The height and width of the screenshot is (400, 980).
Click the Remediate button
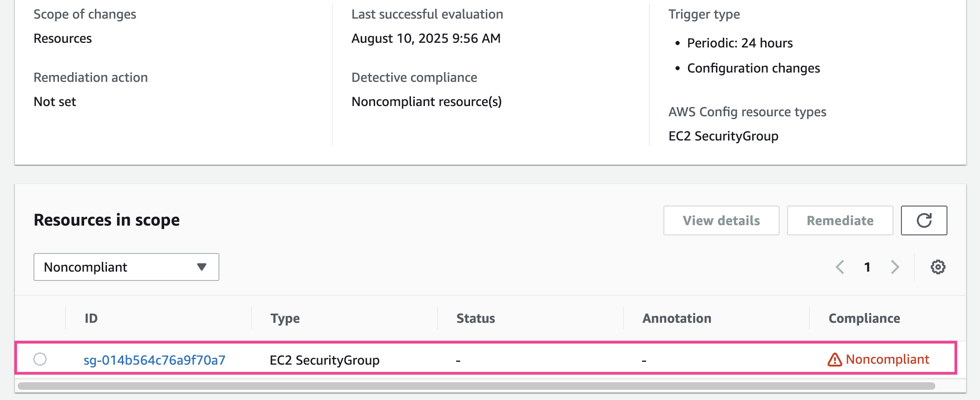[x=840, y=220]
